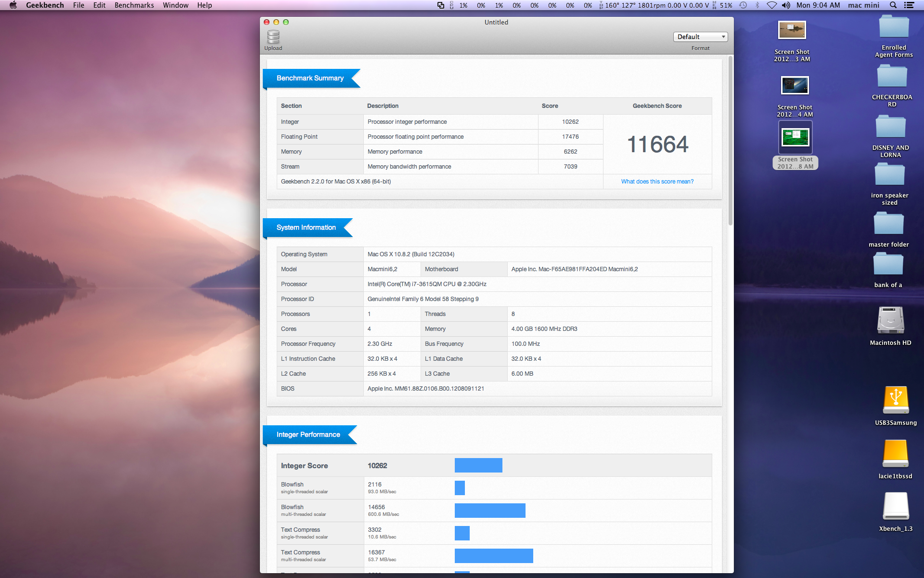Click the Floating Point score 17476
Viewport: 924px width, 578px height.
(570, 137)
